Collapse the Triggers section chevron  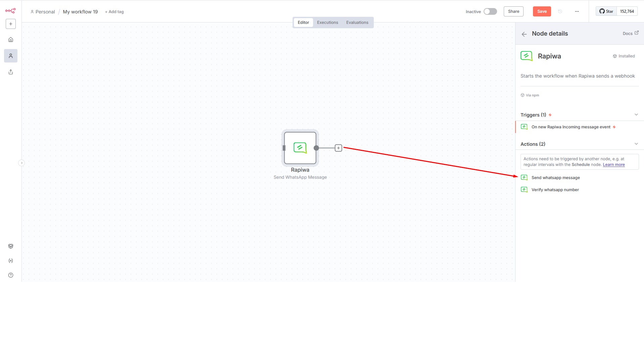coord(636,115)
